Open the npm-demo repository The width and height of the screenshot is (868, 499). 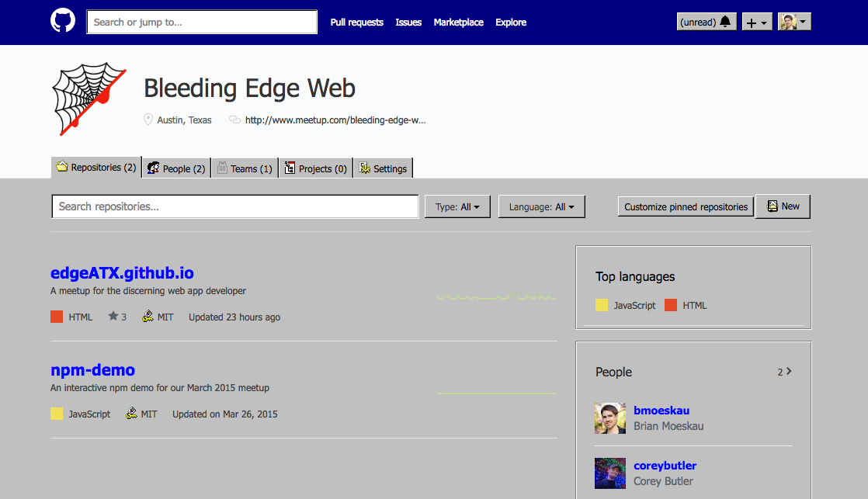click(92, 369)
